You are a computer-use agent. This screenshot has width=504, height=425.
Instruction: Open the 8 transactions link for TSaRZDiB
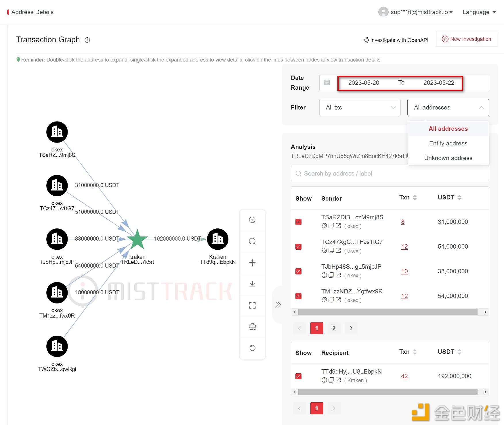pos(403,222)
